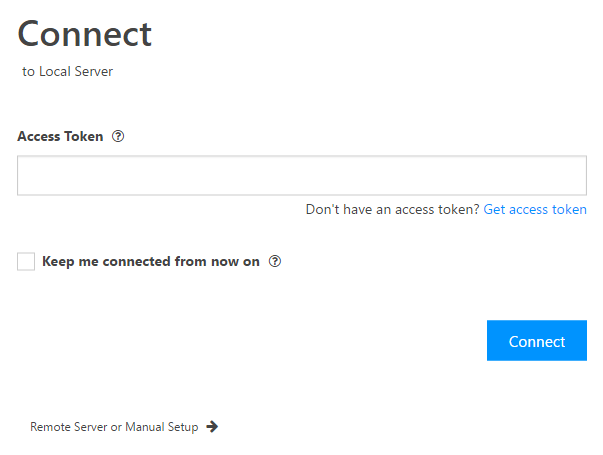This screenshot has height=455, width=603.
Task: Select the right-pointing arrow at the bottom
Action: 212,427
